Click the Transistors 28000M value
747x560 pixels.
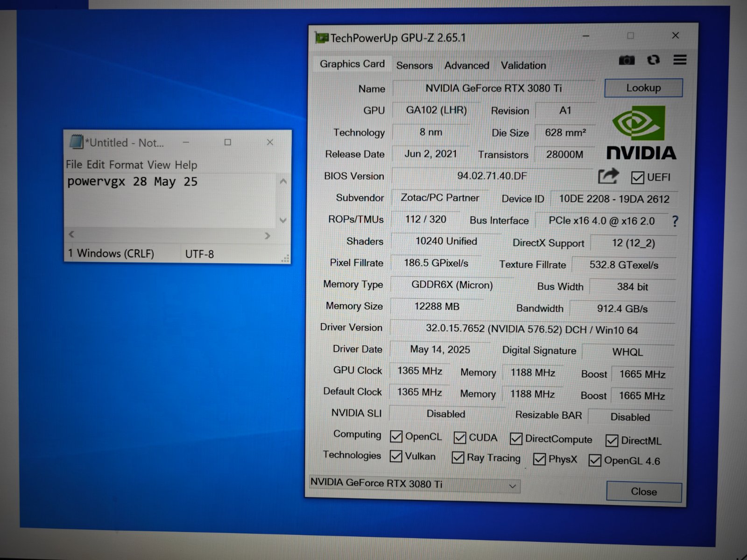point(564,154)
